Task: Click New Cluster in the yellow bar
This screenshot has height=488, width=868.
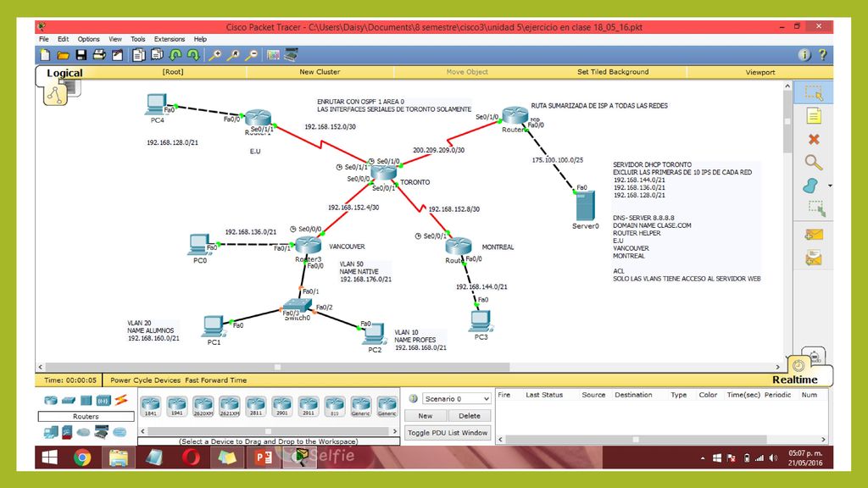Action: (320, 72)
